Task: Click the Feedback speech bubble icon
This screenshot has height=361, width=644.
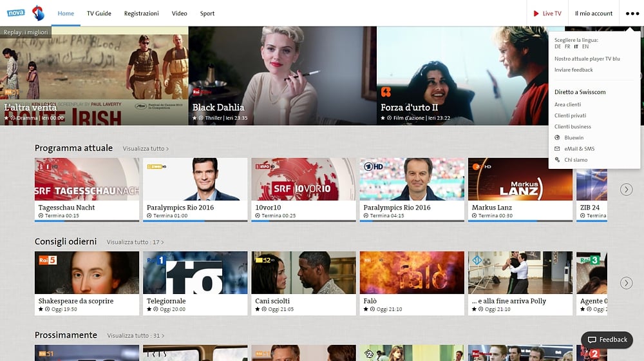Action: click(x=592, y=340)
